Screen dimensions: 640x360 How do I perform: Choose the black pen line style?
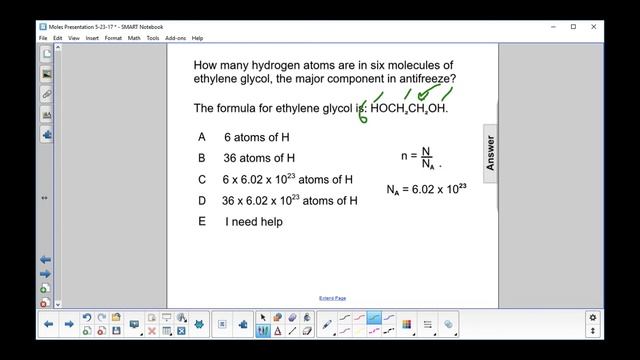tap(344, 317)
